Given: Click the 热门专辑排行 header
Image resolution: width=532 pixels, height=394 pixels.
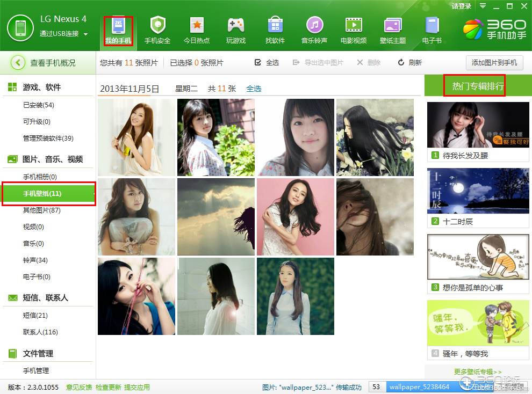Looking at the screenshot, I should pos(478,86).
